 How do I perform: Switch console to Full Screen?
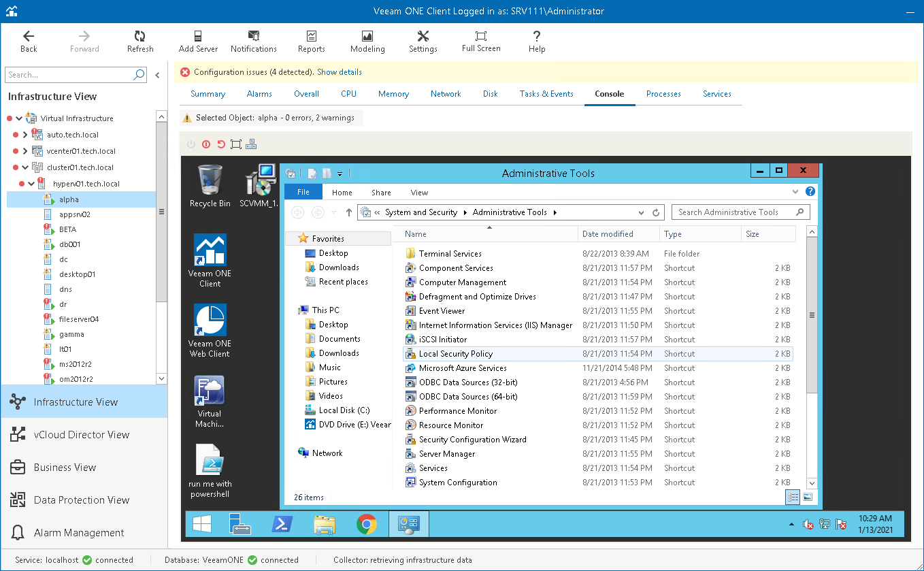click(x=481, y=41)
